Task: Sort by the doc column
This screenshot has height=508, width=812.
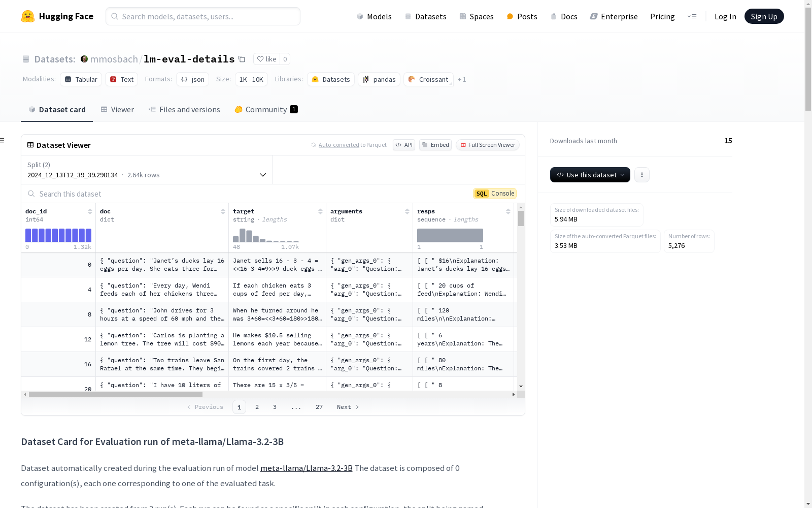Action: coord(223,211)
